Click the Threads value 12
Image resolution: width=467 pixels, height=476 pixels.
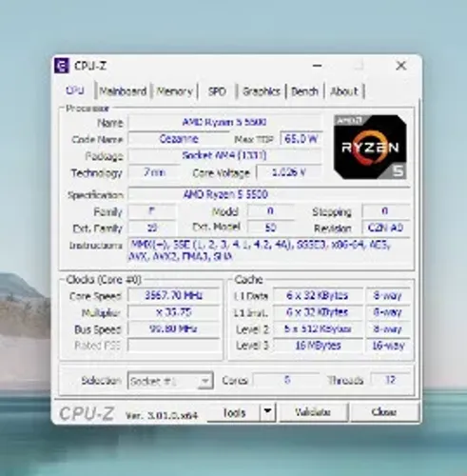(390, 380)
